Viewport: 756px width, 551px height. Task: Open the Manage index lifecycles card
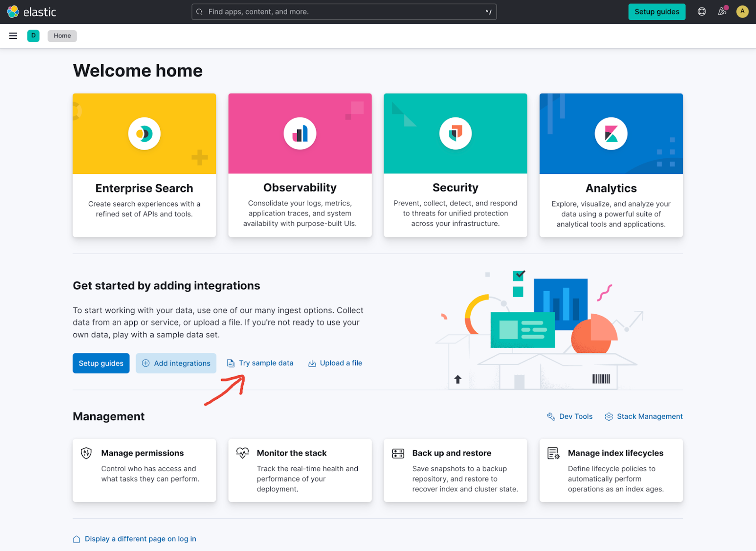pos(611,470)
